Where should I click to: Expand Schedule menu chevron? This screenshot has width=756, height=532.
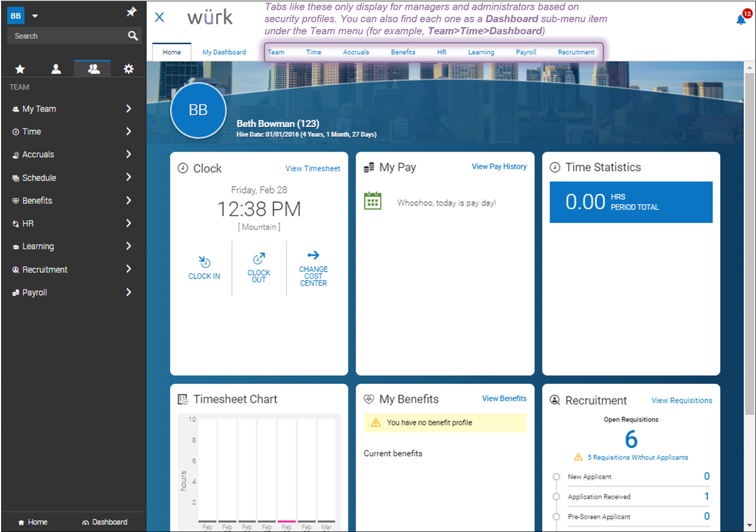(129, 177)
